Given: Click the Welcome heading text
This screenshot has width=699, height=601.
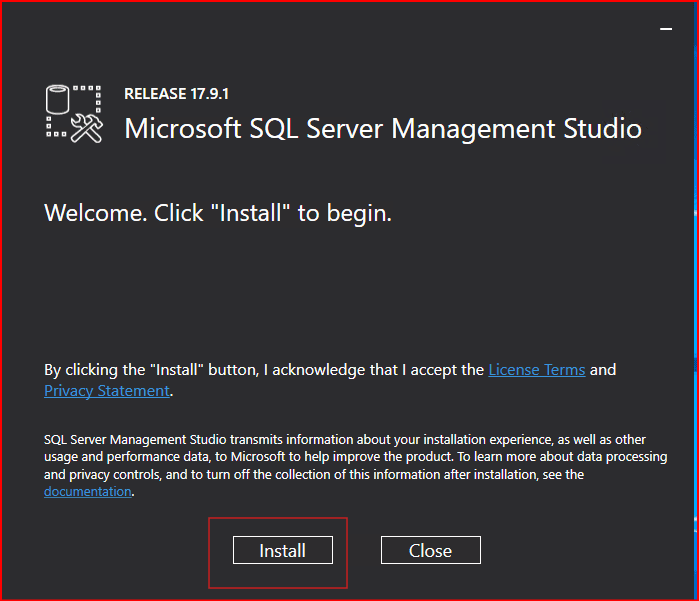Looking at the screenshot, I should coord(217,214).
